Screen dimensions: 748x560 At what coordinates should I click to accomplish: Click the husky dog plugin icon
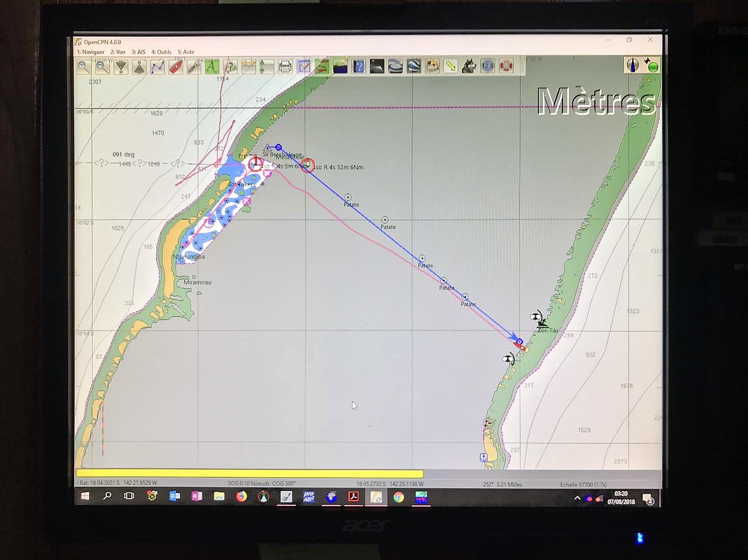coord(469,67)
